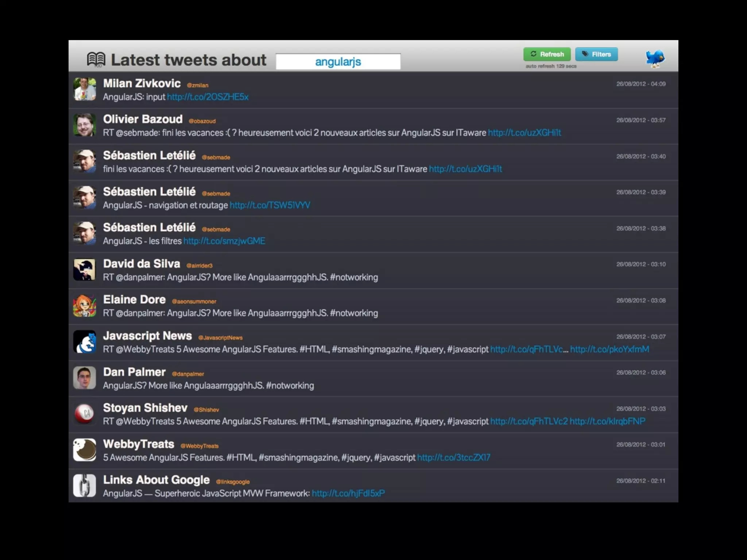
Task: Click the angularjs search input field
Action: point(338,62)
